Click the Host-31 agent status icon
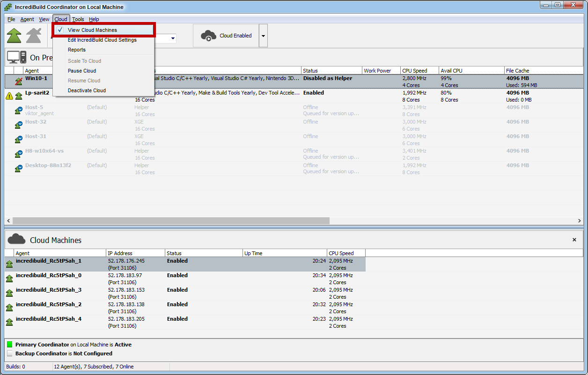This screenshot has width=588, height=375. point(19,140)
